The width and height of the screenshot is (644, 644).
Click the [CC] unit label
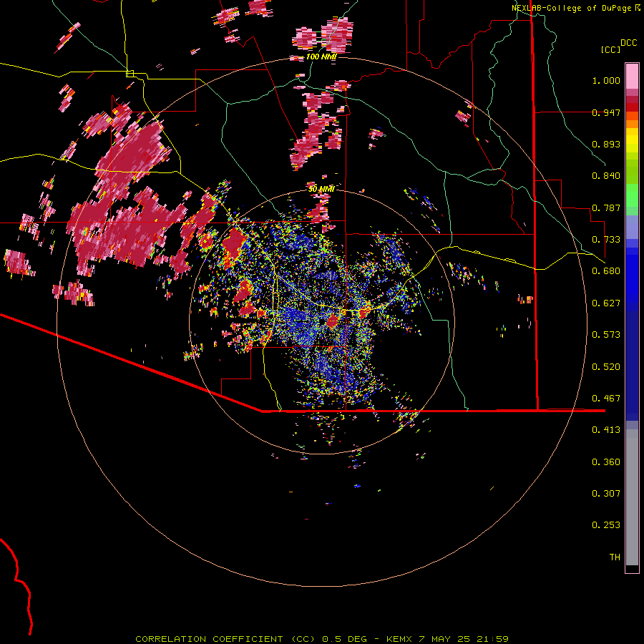[610, 49]
